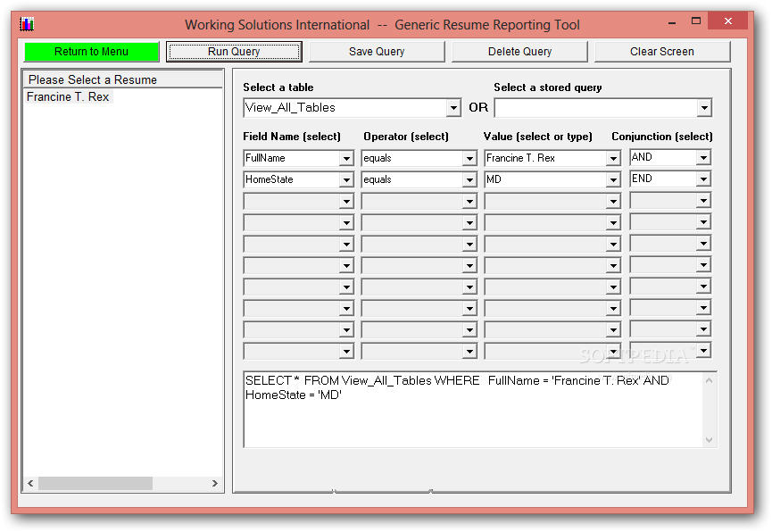Click the application icon in title bar

(27, 23)
